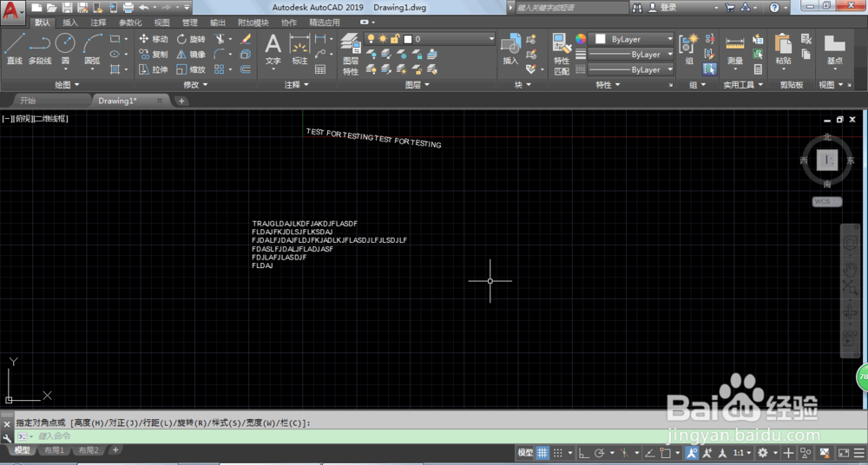868x465 pixels.
Task: Open the ByLayer lineweight dropdown
Action: point(630,55)
